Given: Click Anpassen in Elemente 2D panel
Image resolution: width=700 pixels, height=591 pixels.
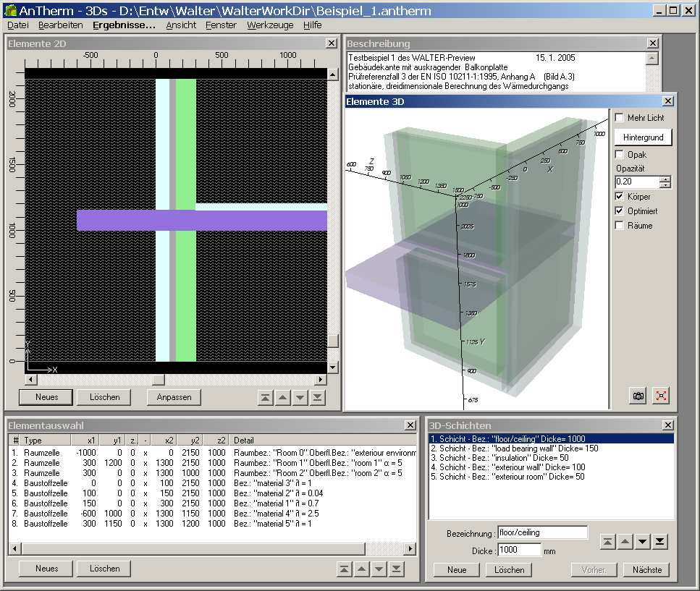Looking at the screenshot, I should [x=174, y=397].
